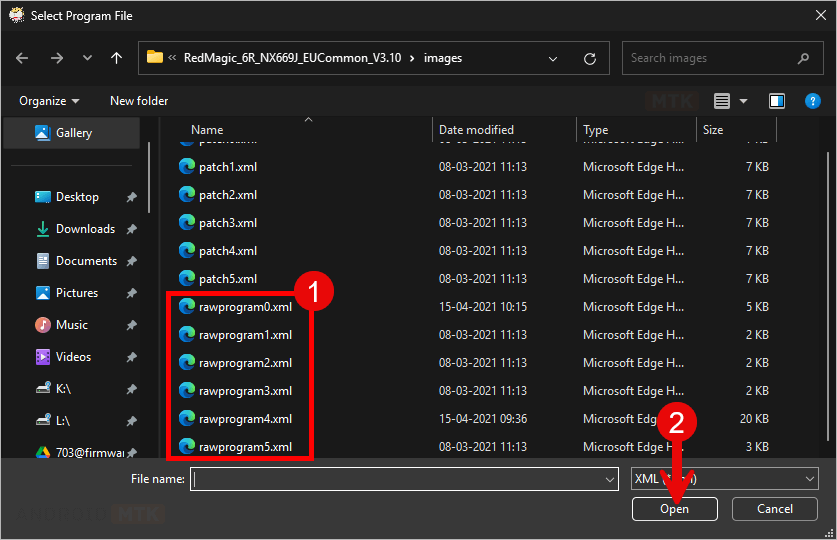Screen dimensions: 837x540
Task: Select the rawprogram0.xml file
Action: point(245,307)
